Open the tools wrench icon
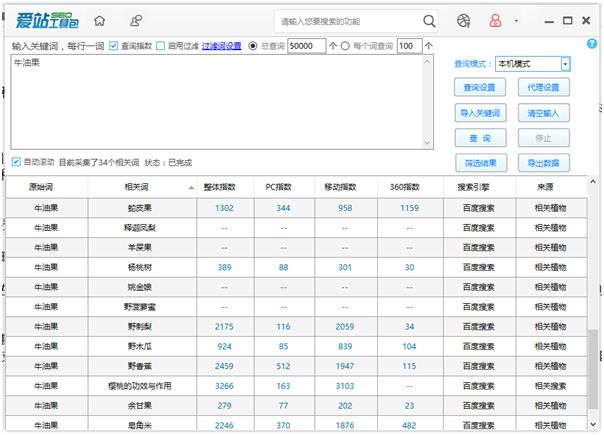The width and height of the screenshot is (604, 435). coord(136,20)
